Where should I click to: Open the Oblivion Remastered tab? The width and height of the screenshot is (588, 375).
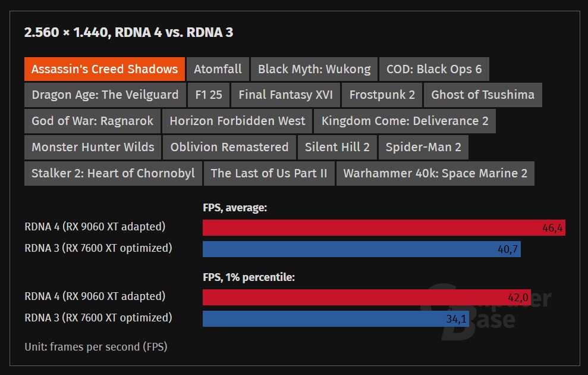click(229, 147)
